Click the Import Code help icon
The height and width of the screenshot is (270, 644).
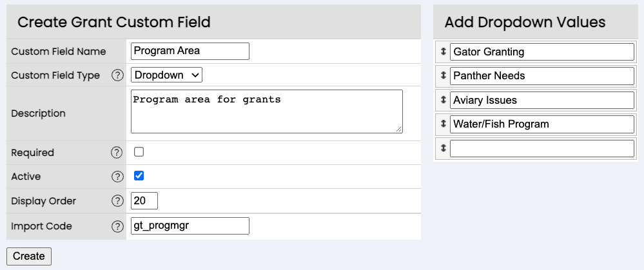[117, 226]
